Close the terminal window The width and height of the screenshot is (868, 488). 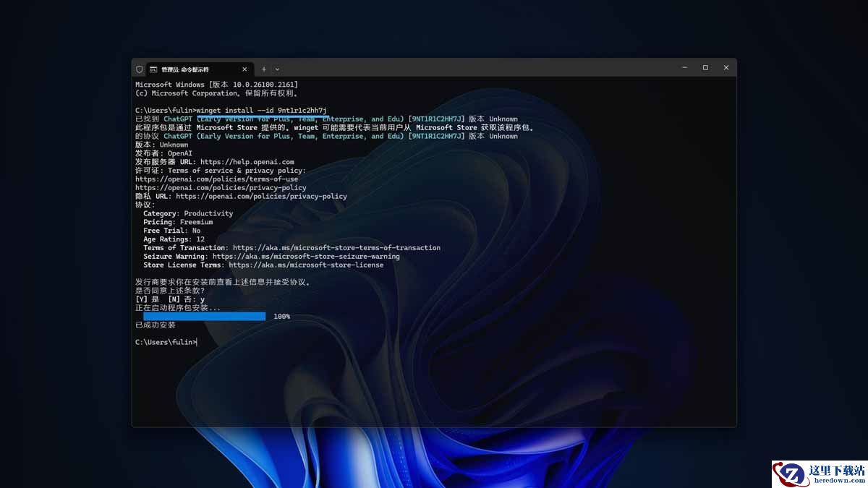[726, 68]
